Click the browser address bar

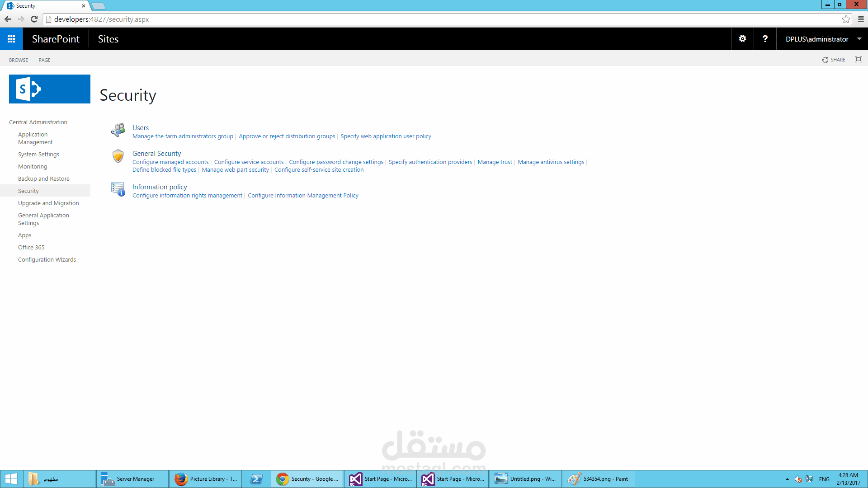407,19
